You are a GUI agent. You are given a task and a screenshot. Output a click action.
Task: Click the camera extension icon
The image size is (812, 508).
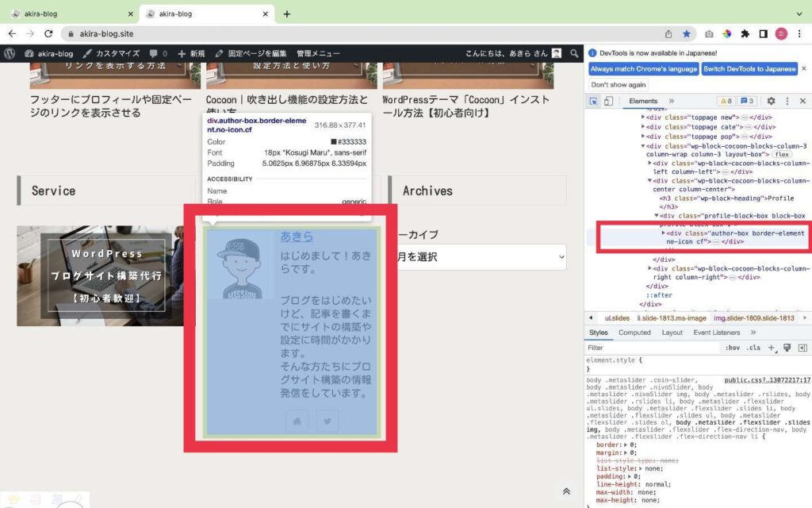click(709, 33)
